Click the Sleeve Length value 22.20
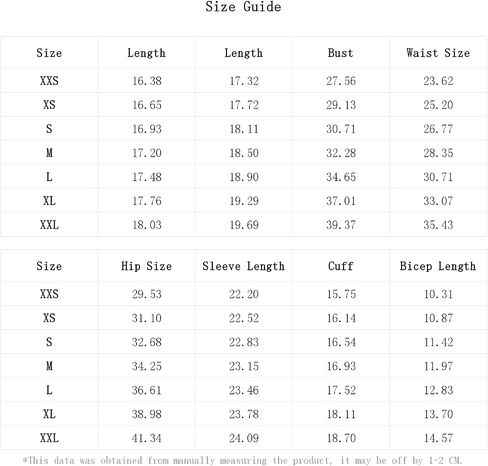Viewport: 488px width, 466px height. 244,294
